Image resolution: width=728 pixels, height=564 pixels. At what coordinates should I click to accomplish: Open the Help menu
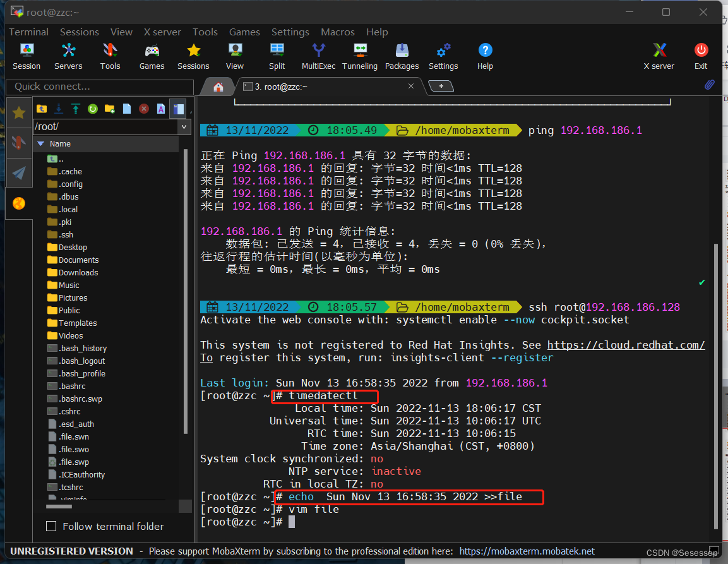[377, 32]
